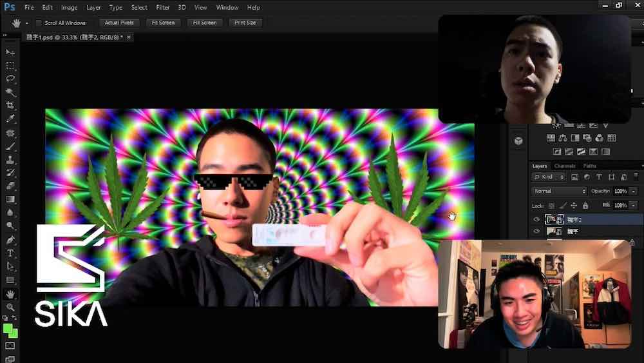Viewport: 644px width, 363px height.
Task: Hide the top selected layer via eye icon
Action: click(x=536, y=219)
